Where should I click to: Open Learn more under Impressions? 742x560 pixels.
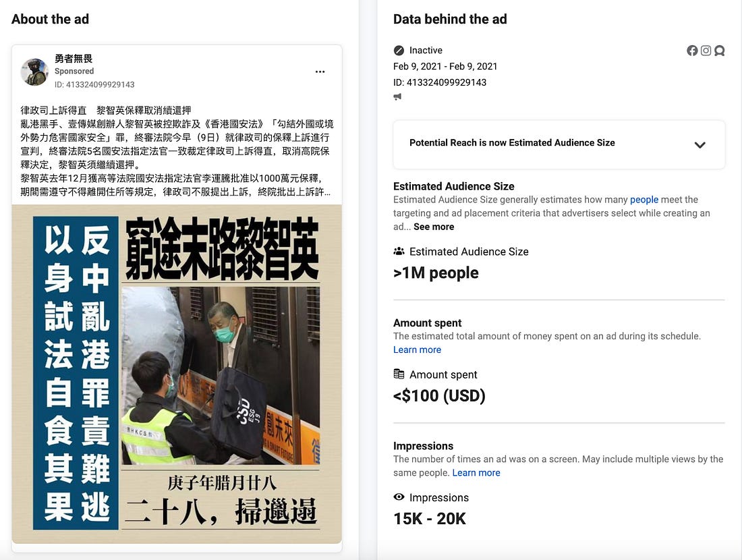pyautogui.click(x=476, y=473)
